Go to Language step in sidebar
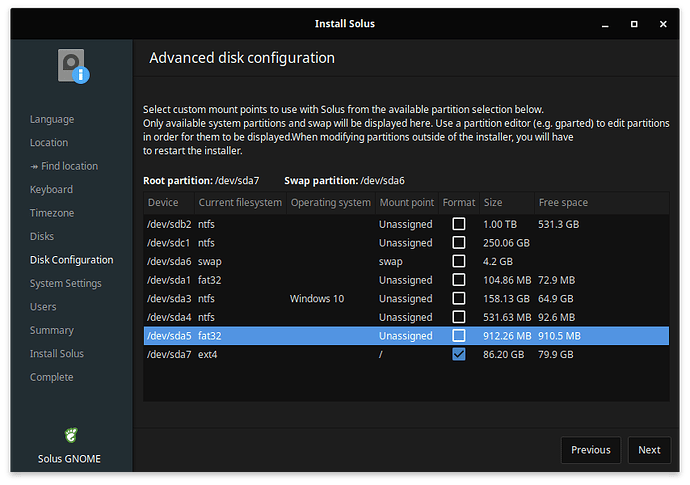This screenshot has width=690, height=485. 52,119
